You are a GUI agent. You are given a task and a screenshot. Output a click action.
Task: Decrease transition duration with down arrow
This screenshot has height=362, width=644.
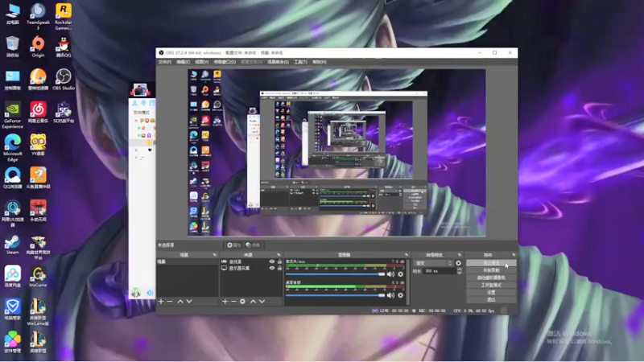[x=459, y=273]
